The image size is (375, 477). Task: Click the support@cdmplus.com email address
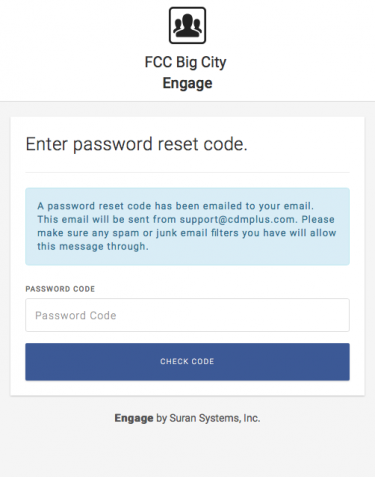tap(237, 219)
